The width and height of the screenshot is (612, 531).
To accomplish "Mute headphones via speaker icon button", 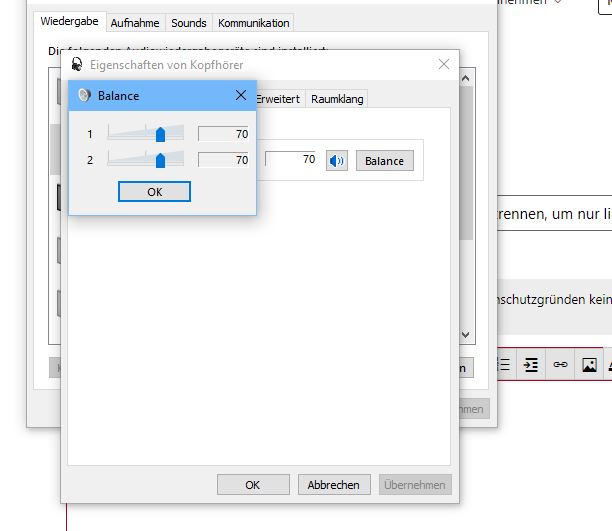I will point(337,160).
